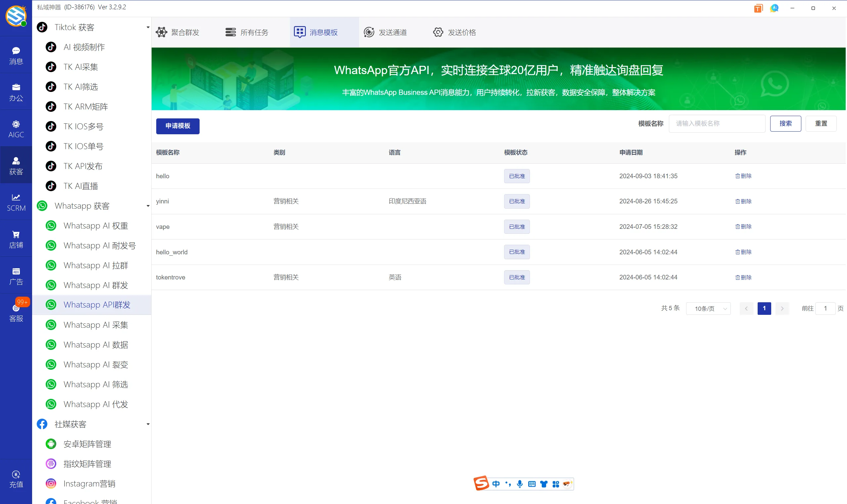
Task: Open the 消息 sidebar icon
Action: pyautogui.click(x=16, y=55)
